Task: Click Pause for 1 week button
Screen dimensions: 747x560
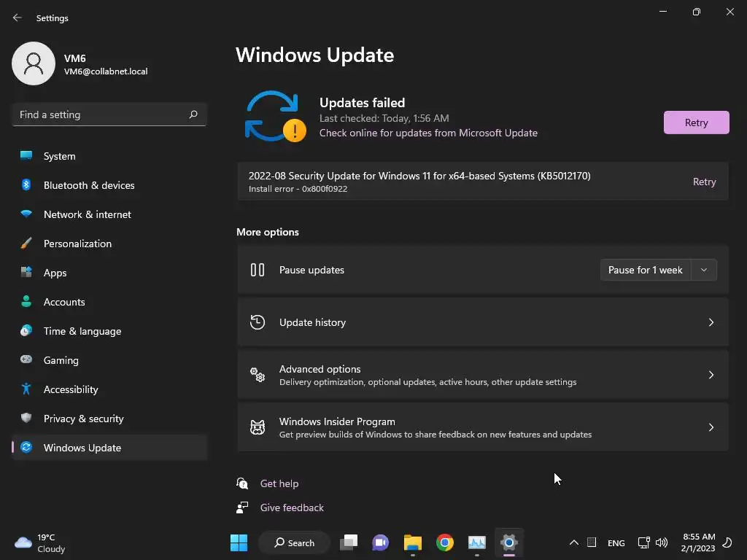Action: (x=645, y=270)
